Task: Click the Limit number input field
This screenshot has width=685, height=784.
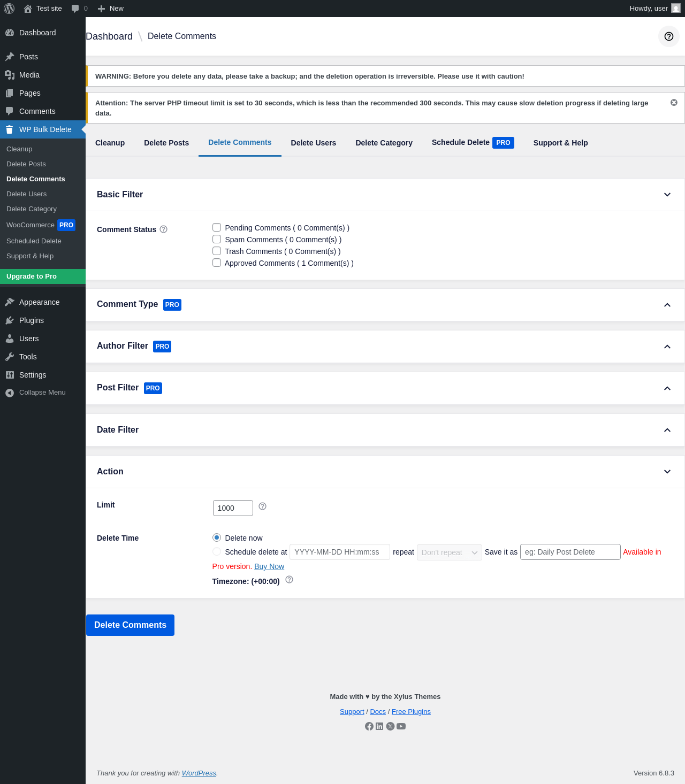Action: click(x=233, y=508)
